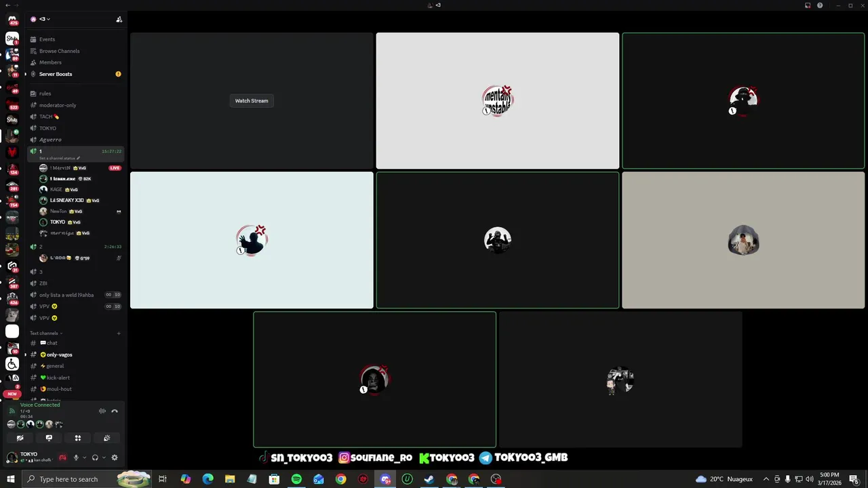The width and height of the screenshot is (868, 488).
Task: Open the kick-alert text channel
Action: [75, 378]
